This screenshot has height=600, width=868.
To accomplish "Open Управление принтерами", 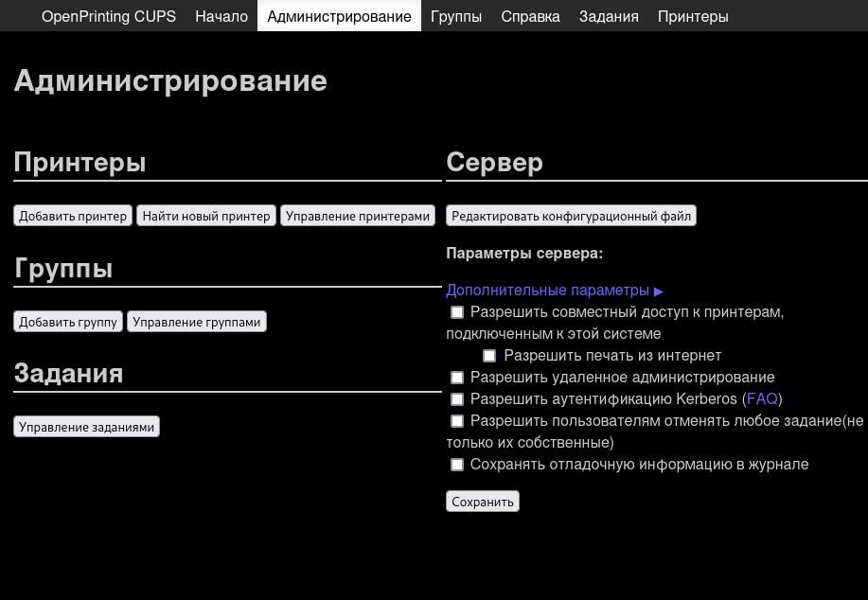I will click(357, 215).
